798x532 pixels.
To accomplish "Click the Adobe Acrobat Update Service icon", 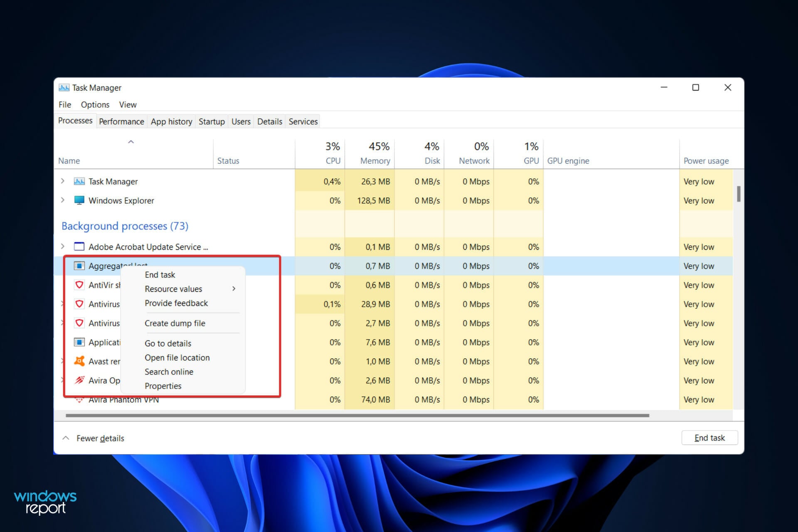I will click(79, 247).
